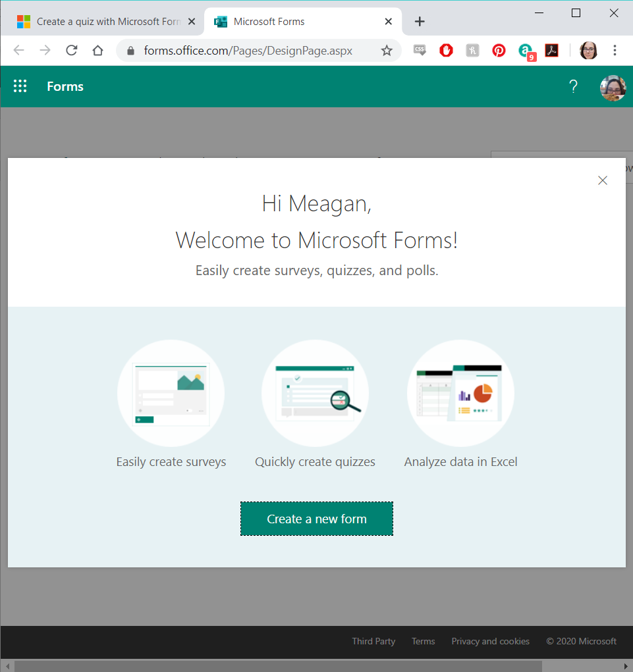This screenshot has width=633, height=672.
Task: Open the Chrome three-dot menu
Action: tap(615, 51)
